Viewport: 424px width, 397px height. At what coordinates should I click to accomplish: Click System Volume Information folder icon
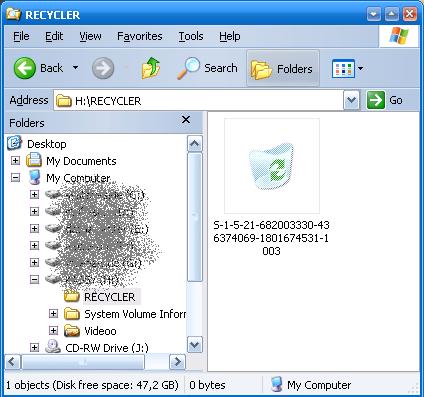pyautogui.click(x=72, y=313)
